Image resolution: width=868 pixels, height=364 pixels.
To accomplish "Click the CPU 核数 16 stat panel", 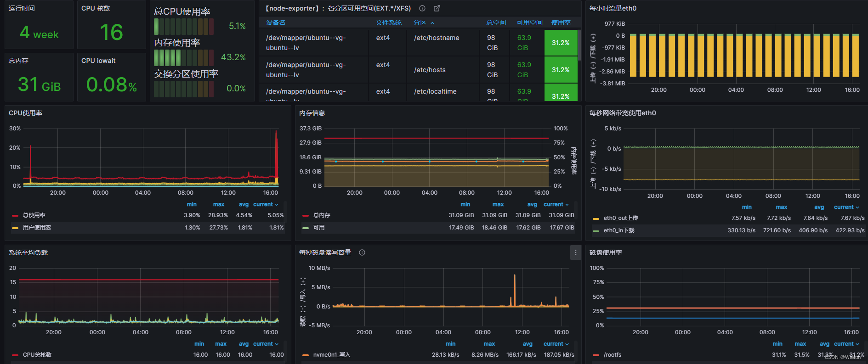I will [x=112, y=25].
